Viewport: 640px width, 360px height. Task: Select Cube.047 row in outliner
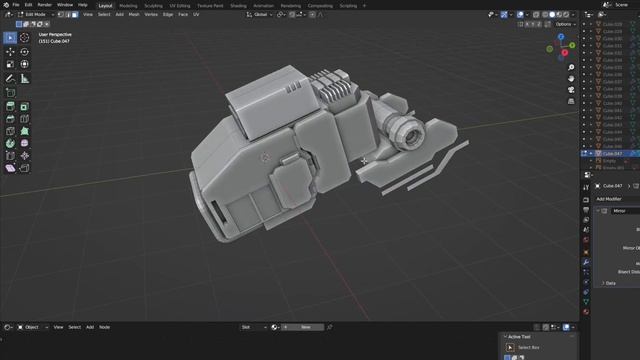pos(610,153)
